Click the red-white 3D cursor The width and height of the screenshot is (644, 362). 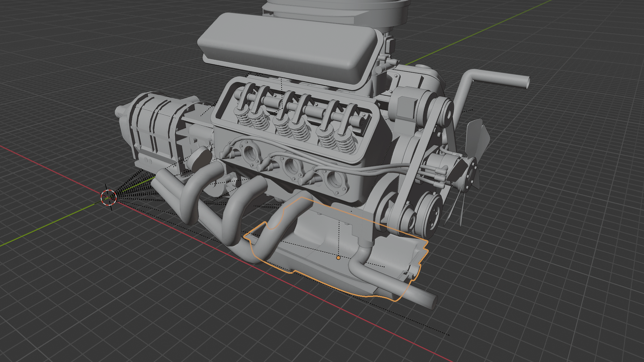(109, 197)
